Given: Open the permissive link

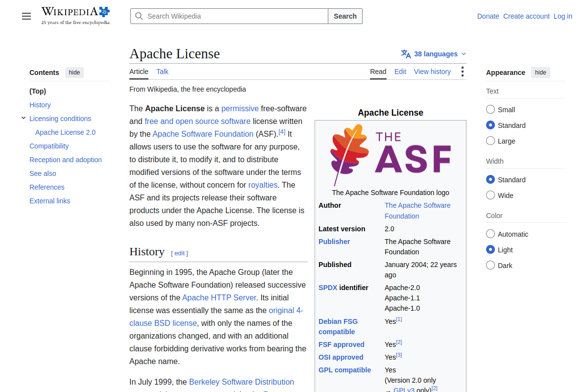Looking at the screenshot, I should (240, 108).
